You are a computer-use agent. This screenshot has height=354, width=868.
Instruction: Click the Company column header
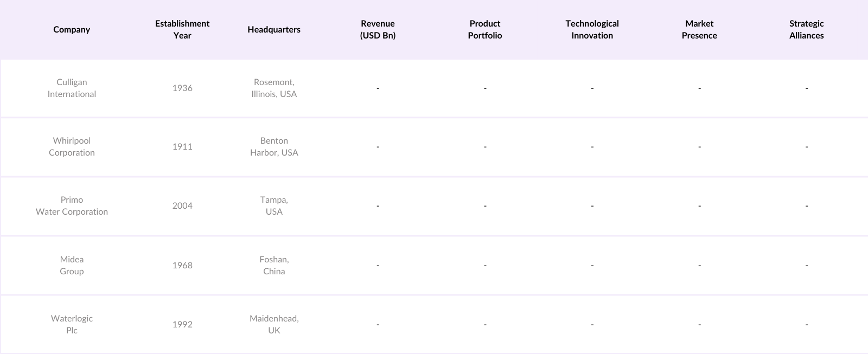click(x=72, y=29)
